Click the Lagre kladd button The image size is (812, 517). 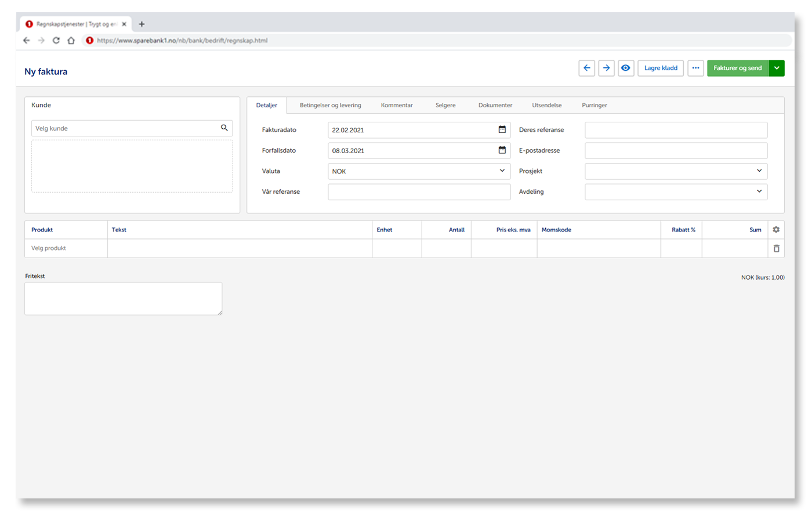(661, 68)
